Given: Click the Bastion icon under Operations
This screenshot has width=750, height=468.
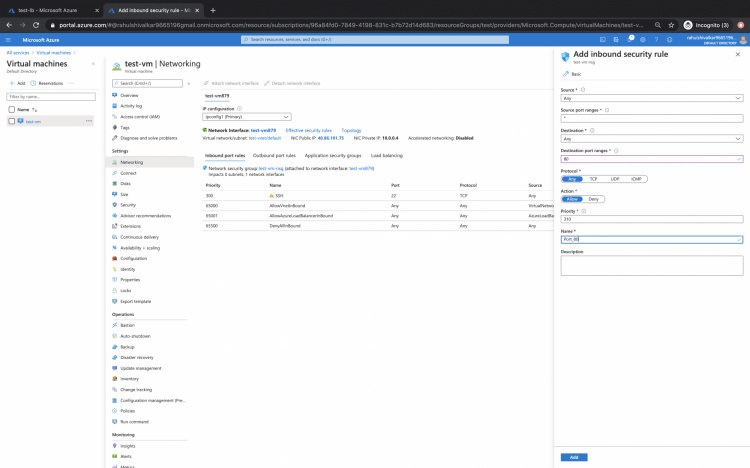Looking at the screenshot, I should (116, 325).
